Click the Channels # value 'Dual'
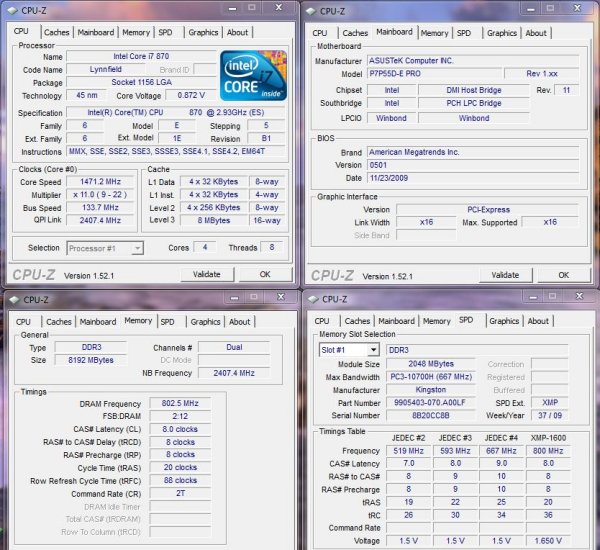Viewport: 600px width, 550px height. 234,347
